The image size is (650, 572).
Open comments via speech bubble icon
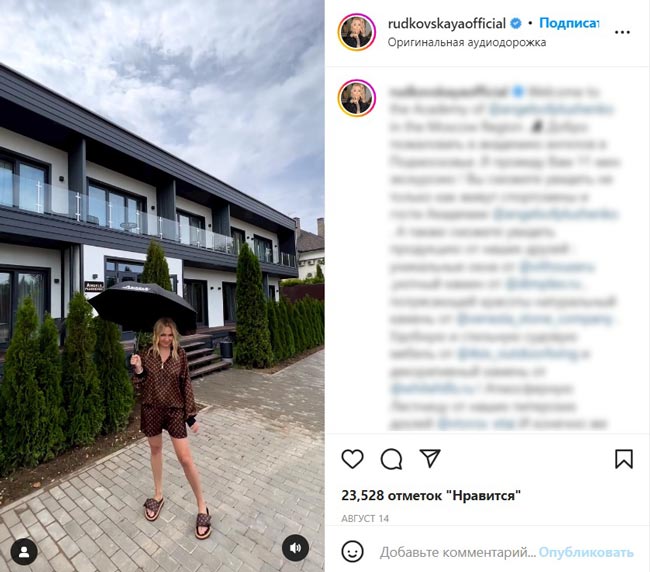(391, 459)
